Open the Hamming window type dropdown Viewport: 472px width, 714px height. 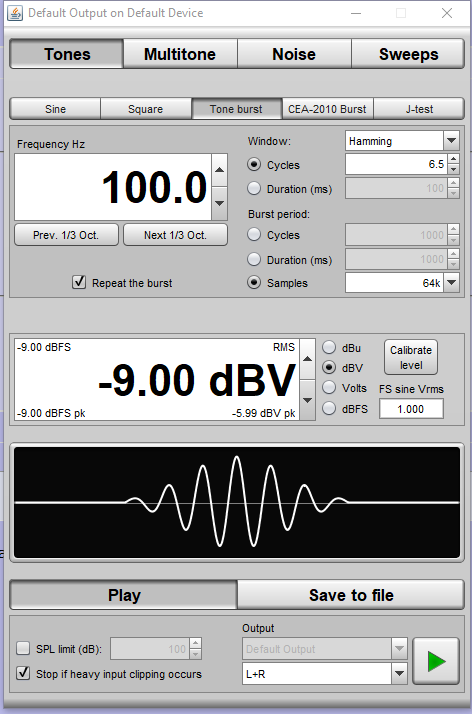tap(451, 141)
